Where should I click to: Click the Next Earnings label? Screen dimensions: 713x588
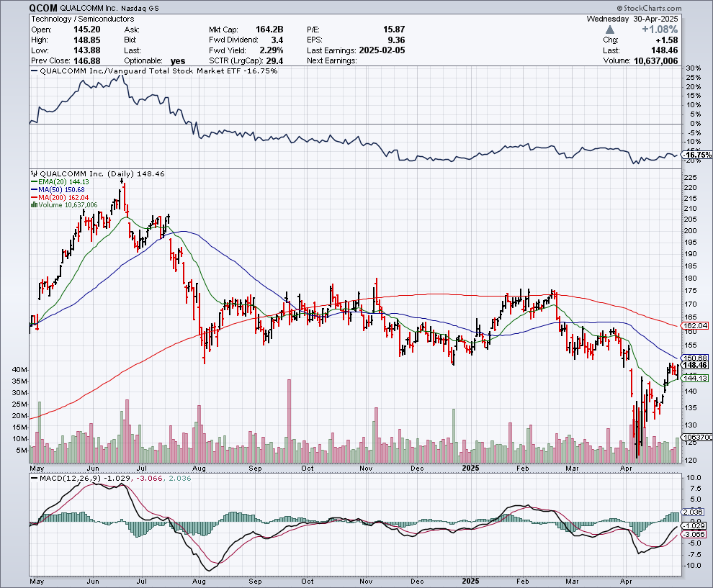click(332, 61)
